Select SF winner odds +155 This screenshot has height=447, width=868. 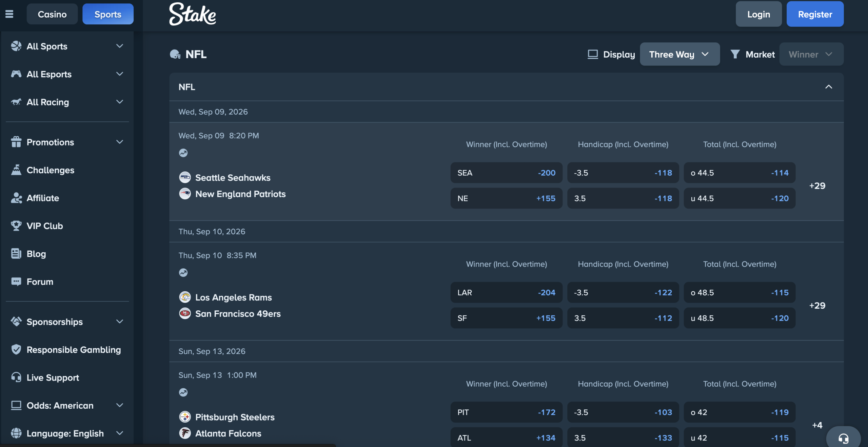coord(506,318)
